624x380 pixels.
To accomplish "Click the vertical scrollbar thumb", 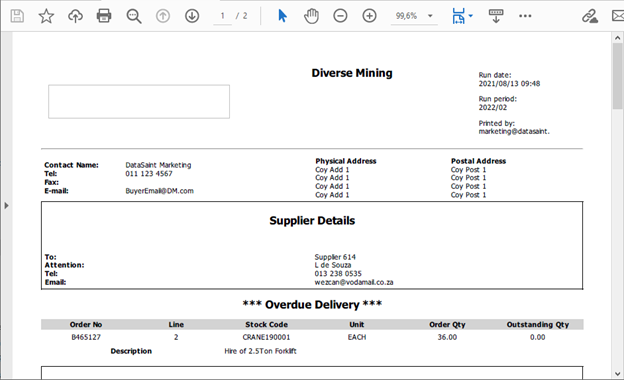I will [617, 76].
